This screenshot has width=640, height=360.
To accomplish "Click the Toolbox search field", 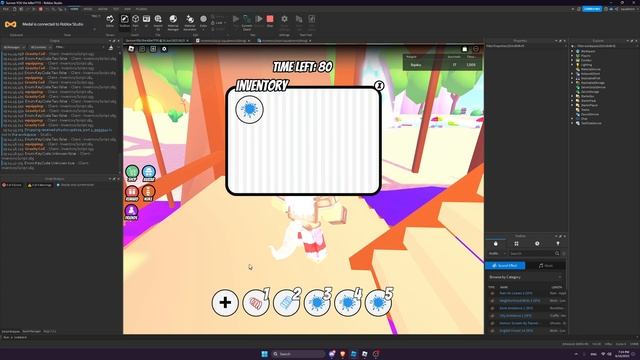I will [x=534, y=253].
